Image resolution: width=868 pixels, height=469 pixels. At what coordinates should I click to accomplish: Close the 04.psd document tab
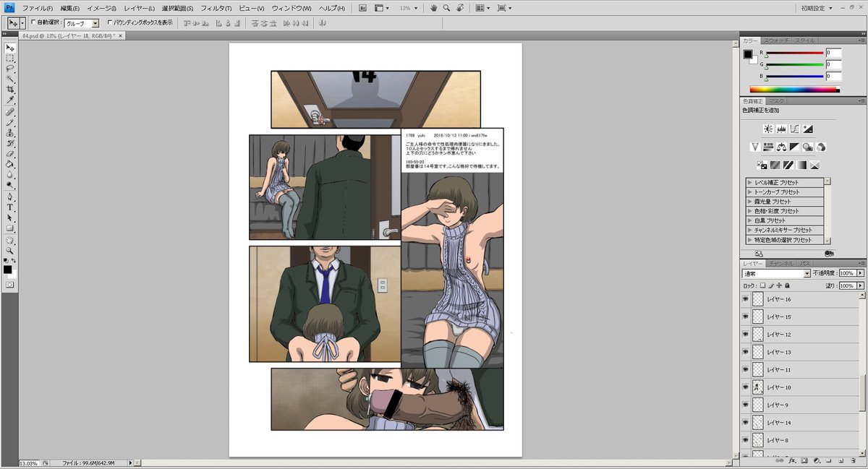(120, 35)
